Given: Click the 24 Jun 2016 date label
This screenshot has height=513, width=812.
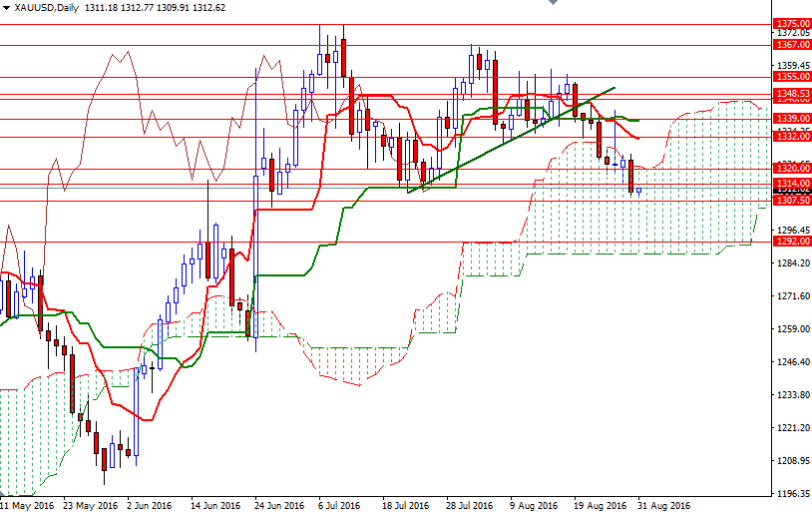Looking at the screenshot, I should click(279, 506).
